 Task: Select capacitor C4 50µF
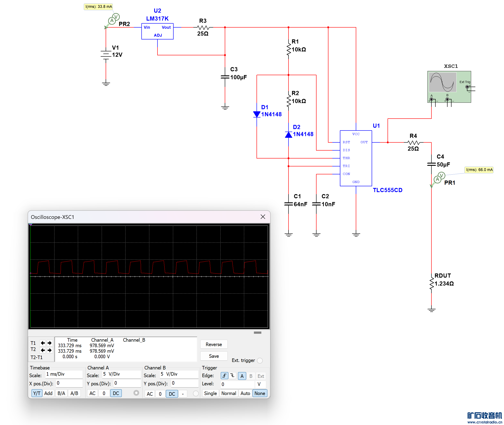[431, 164]
